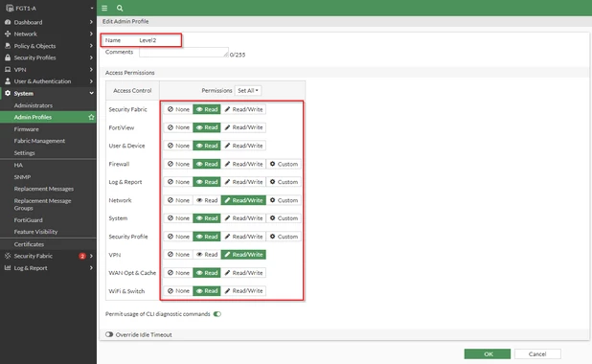The image size is (592, 364).
Task: Toggle Permit usage of CLI diagnostic commands
Action: (217, 314)
